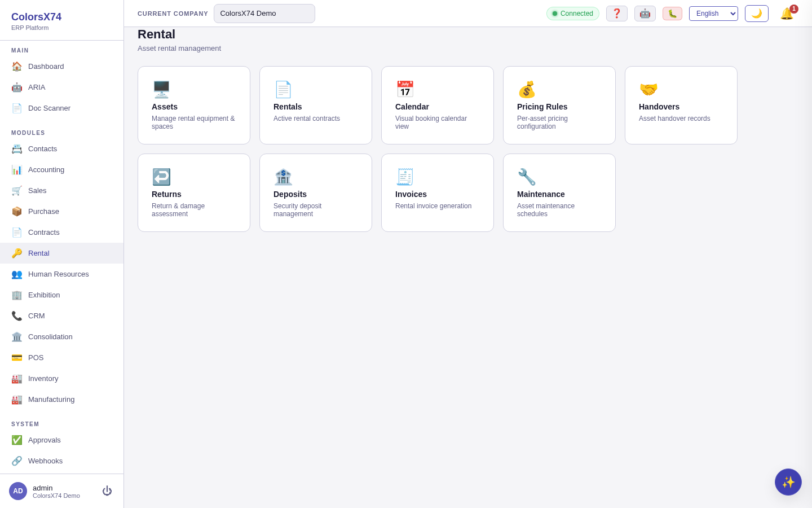Open notifications bell icon
The width and height of the screenshot is (812, 508).
(x=787, y=14)
